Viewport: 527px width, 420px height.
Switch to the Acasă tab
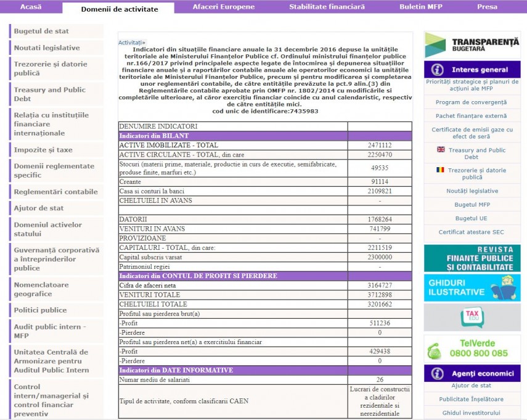coord(31,7)
